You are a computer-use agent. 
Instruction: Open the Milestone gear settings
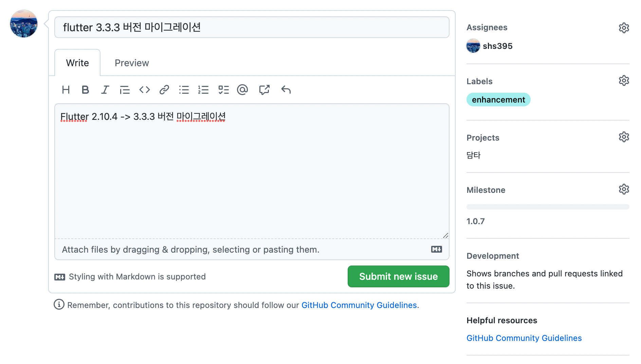pyautogui.click(x=624, y=189)
